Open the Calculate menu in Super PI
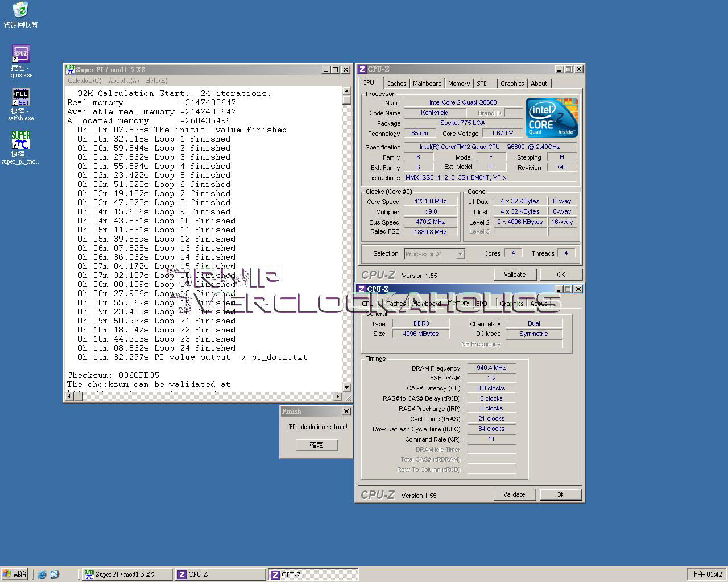The image size is (728, 582). point(84,81)
